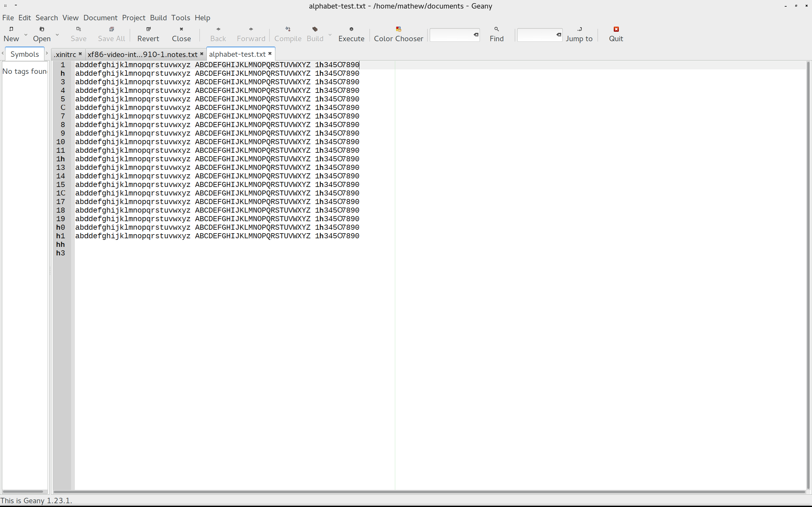
Task: Switch to xf86-video-int notes tab
Action: click(x=142, y=54)
